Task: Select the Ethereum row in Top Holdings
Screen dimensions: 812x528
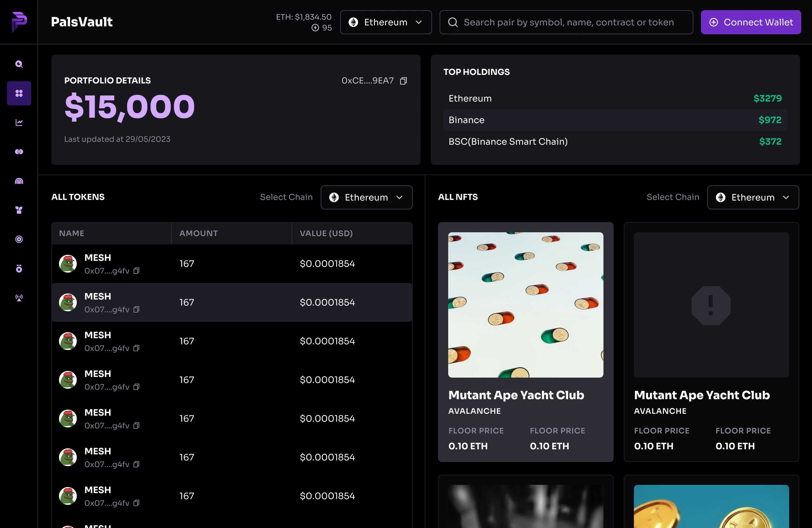Action: [615, 98]
